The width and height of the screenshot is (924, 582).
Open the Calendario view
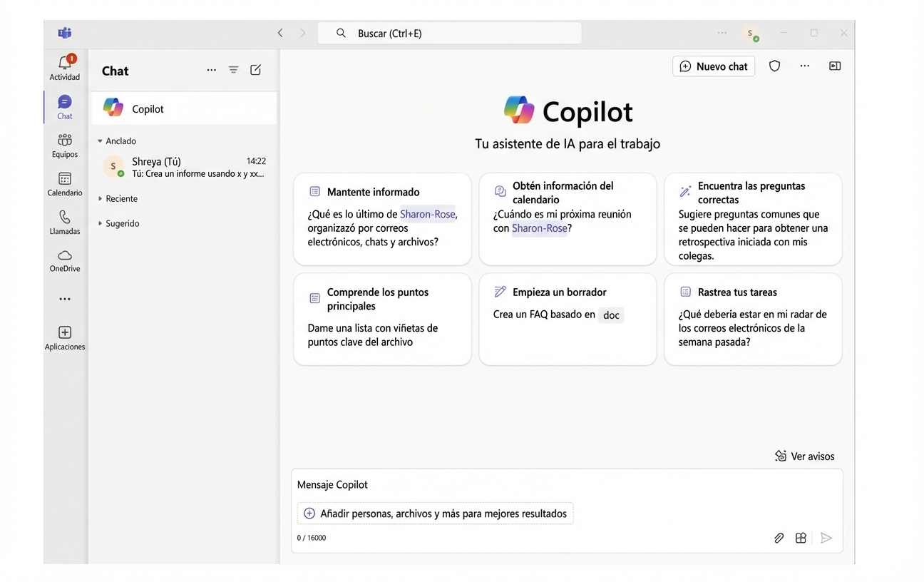point(64,183)
